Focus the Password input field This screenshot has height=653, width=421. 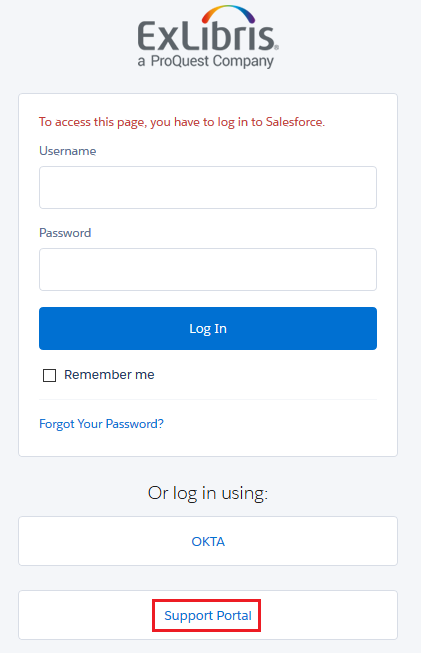pyautogui.click(x=208, y=269)
